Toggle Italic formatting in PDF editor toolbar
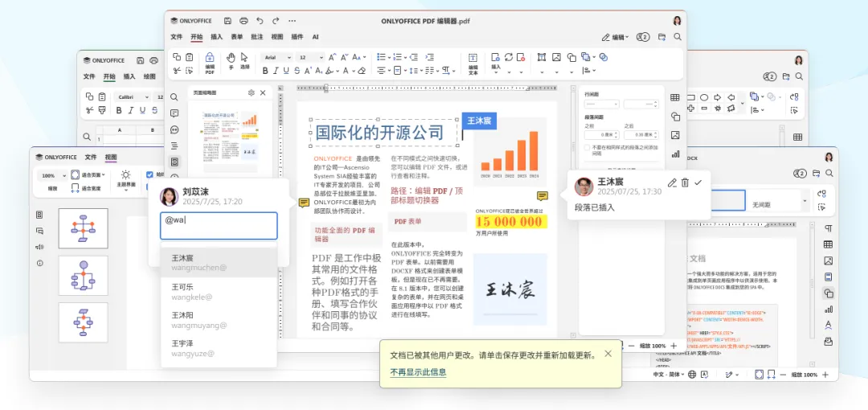The height and width of the screenshot is (410, 868). (x=276, y=71)
